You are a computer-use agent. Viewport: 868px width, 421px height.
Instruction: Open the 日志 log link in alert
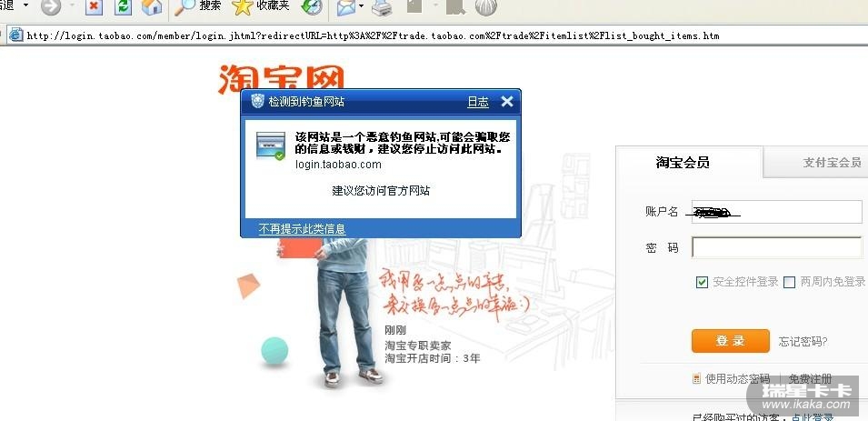[478, 102]
